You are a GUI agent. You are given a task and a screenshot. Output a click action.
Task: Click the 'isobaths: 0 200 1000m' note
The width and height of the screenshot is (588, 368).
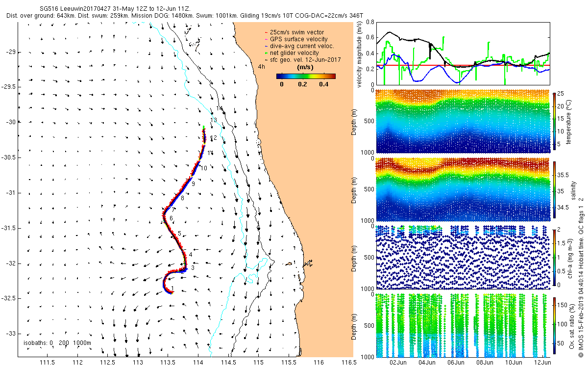click(56, 343)
